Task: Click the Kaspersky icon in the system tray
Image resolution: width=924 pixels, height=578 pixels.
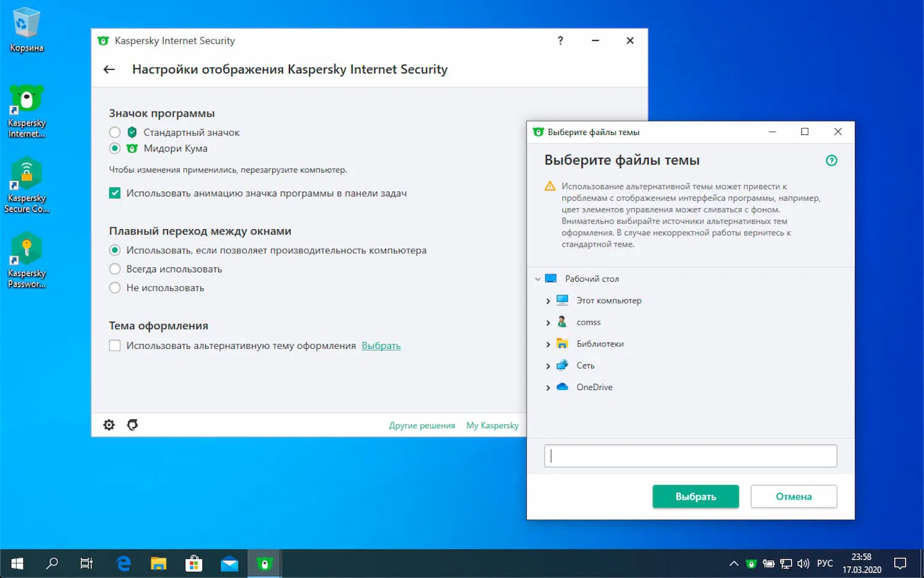Action: [752, 563]
